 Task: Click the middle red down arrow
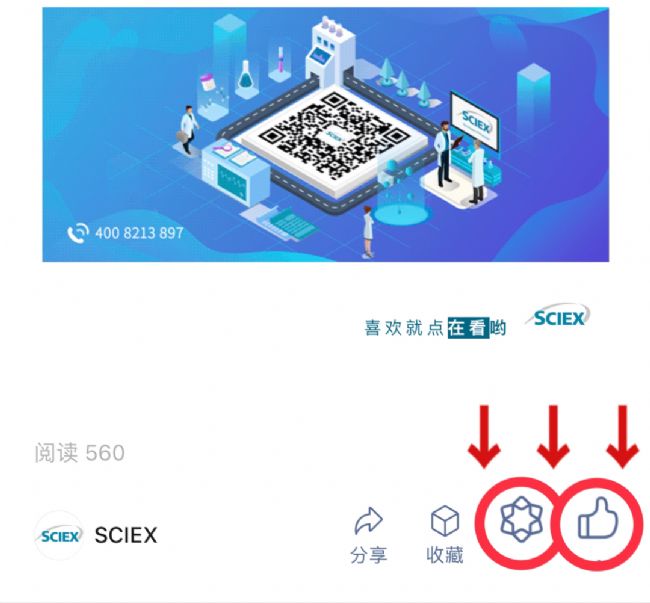point(553,437)
